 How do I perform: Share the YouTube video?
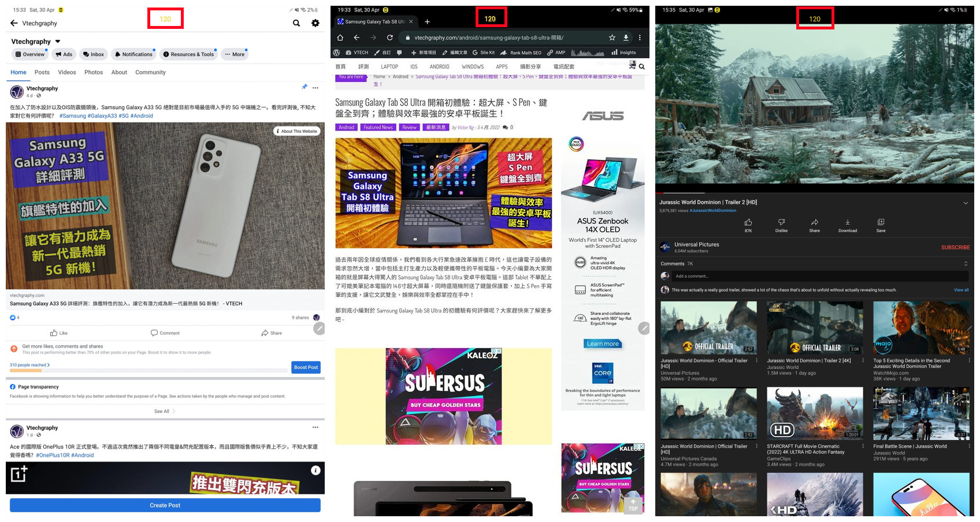pyautogui.click(x=814, y=225)
